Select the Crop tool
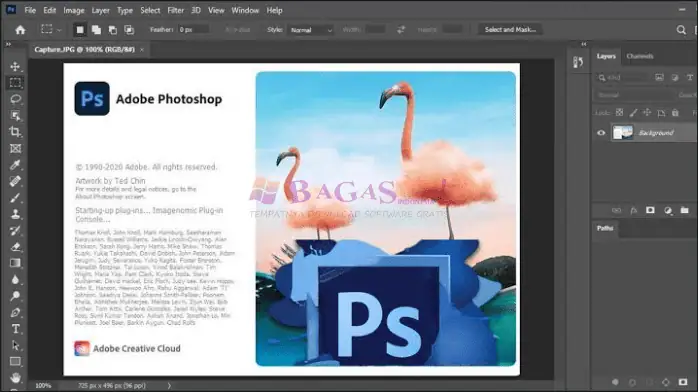698x392 pixels. [x=15, y=132]
